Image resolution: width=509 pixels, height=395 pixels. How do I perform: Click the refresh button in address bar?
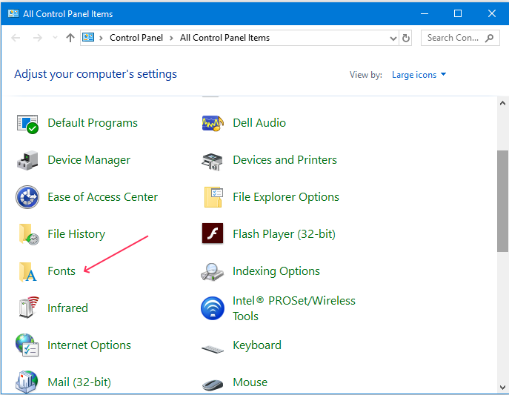[x=406, y=38]
